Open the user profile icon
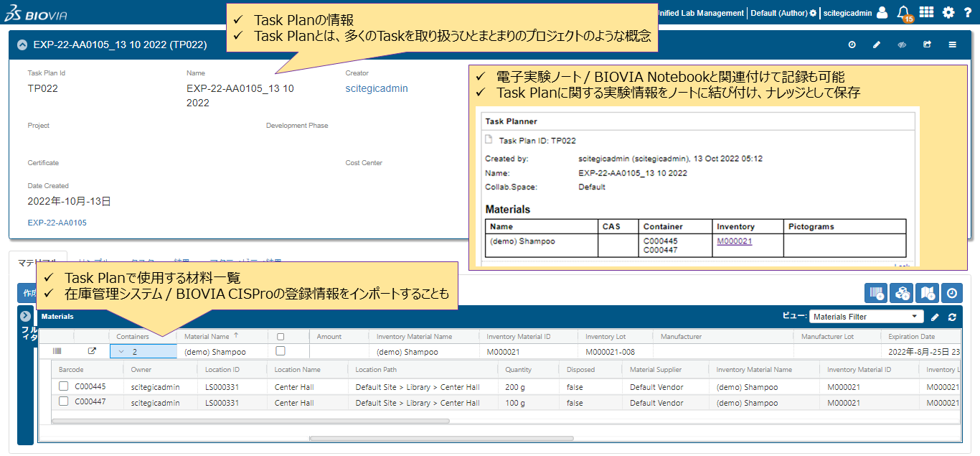This screenshot has height=456, width=980. (882, 13)
